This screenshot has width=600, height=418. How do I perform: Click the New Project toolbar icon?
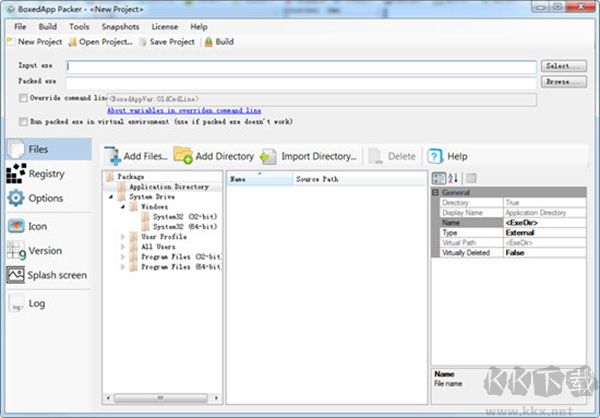[11, 42]
